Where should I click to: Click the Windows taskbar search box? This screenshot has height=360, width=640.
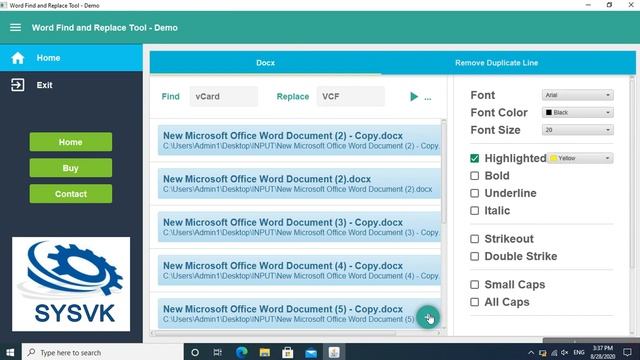coord(102,352)
